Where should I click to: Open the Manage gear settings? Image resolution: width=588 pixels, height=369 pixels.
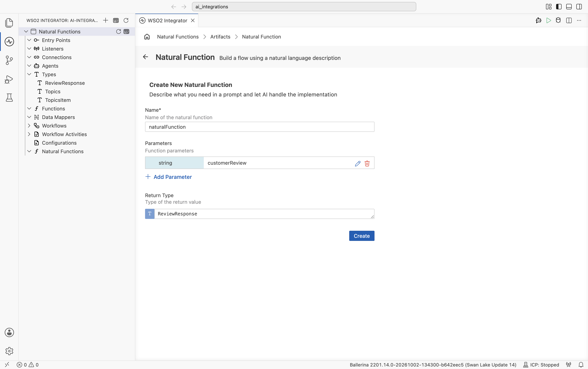[9, 351]
